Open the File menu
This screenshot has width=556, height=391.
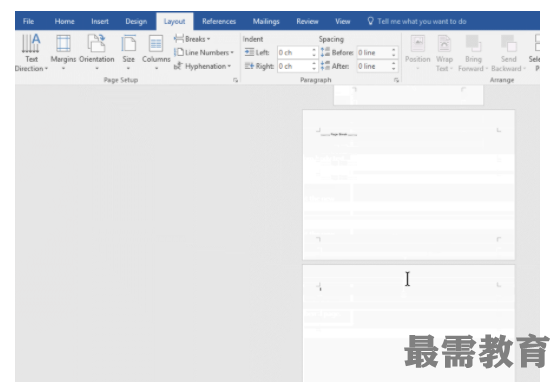pyautogui.click(x=28, y=21)
